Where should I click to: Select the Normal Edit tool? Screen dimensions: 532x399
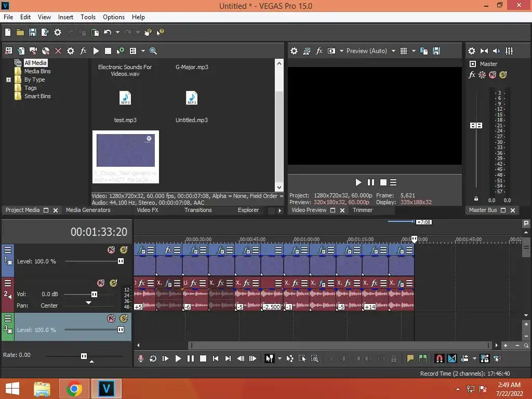click(269, 358)
